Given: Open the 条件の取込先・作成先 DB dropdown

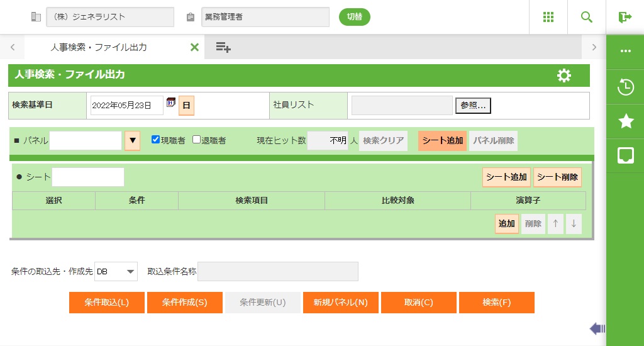Looking at the screenshot, I should [x=116, y=272].
